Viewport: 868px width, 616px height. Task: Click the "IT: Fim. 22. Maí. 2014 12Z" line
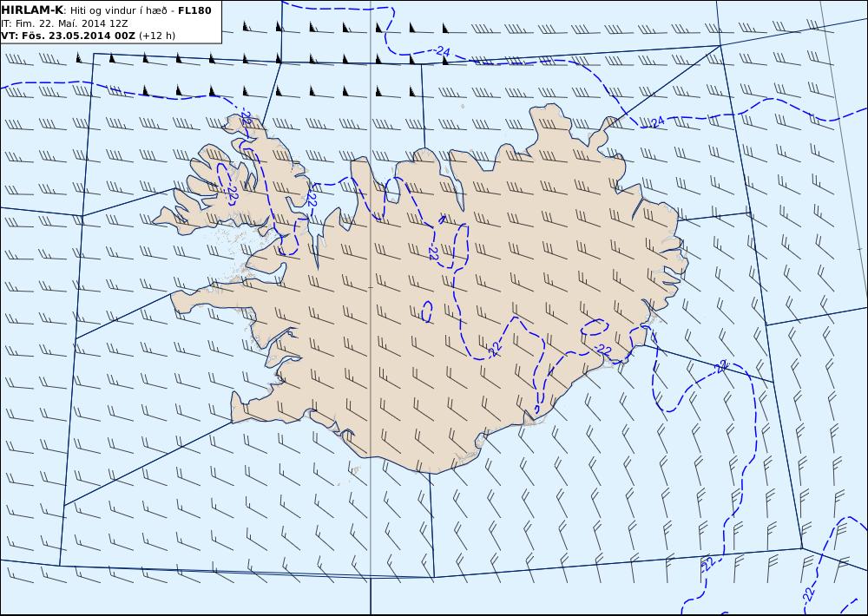(65, 23)
